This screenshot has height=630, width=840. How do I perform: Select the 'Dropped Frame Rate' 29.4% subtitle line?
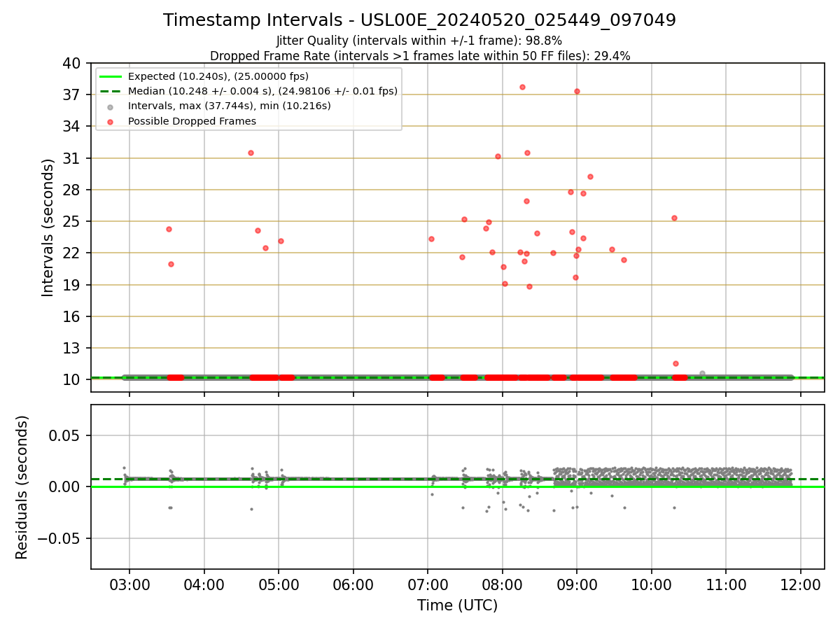(420, 56)
